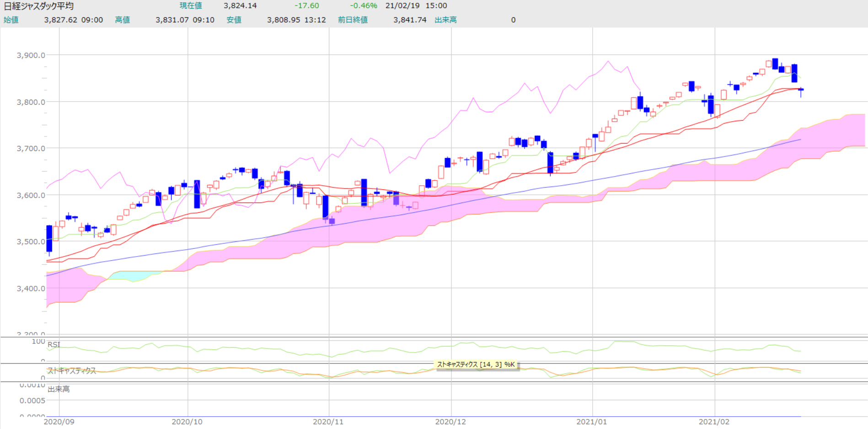
Task: Click the 2021/01 date axis label
Action: (x=592, y=422)
